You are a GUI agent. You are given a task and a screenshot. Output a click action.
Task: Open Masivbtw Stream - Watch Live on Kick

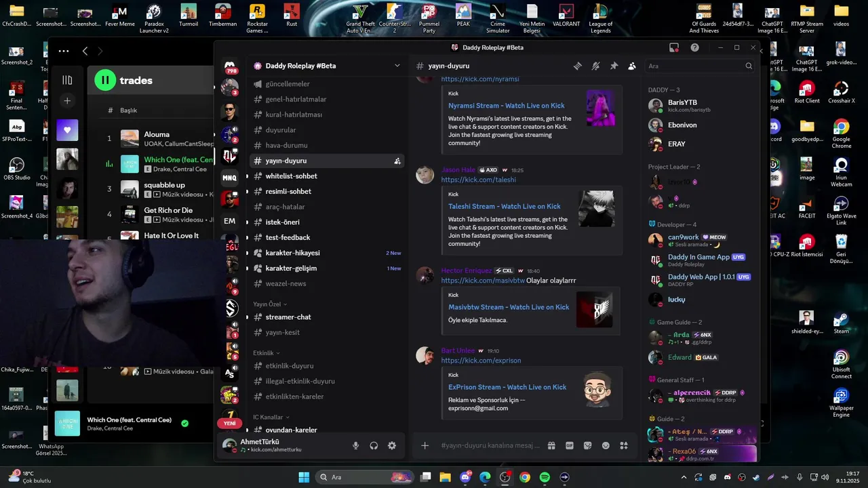pyautogui.click(x=509, y=307)
